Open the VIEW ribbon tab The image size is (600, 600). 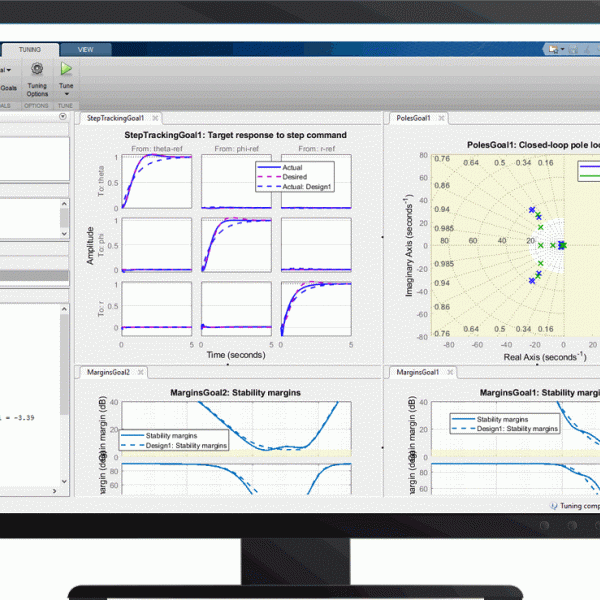click(x=86, y=48)
